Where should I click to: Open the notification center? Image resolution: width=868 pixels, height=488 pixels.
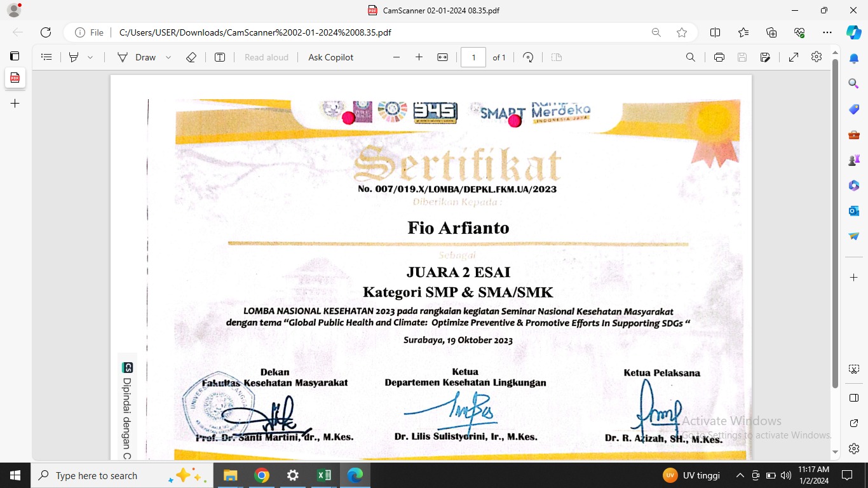pyautogui.click(x=846, y=475)
